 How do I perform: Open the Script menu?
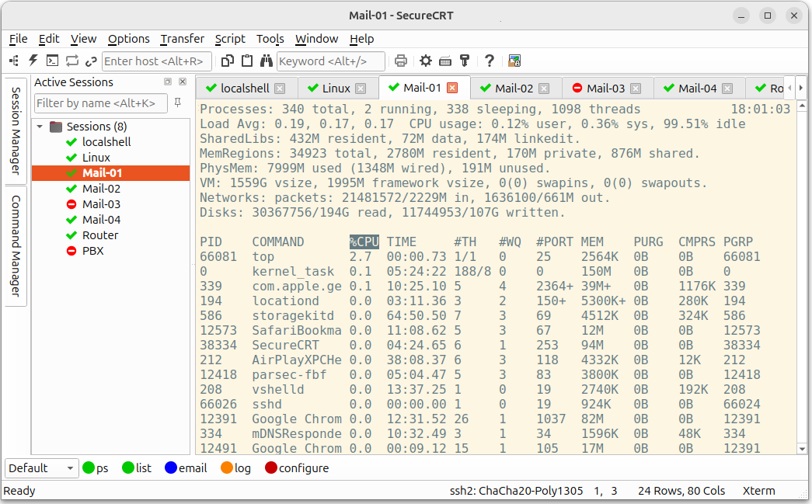[x=230, y=39]
